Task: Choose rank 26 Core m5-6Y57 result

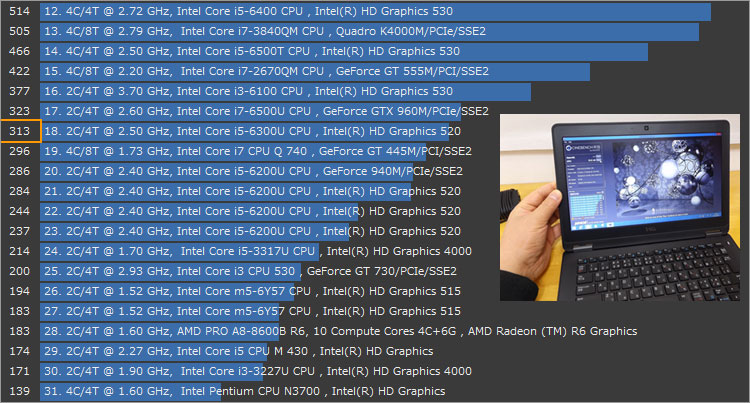Action: coord(252,291)
